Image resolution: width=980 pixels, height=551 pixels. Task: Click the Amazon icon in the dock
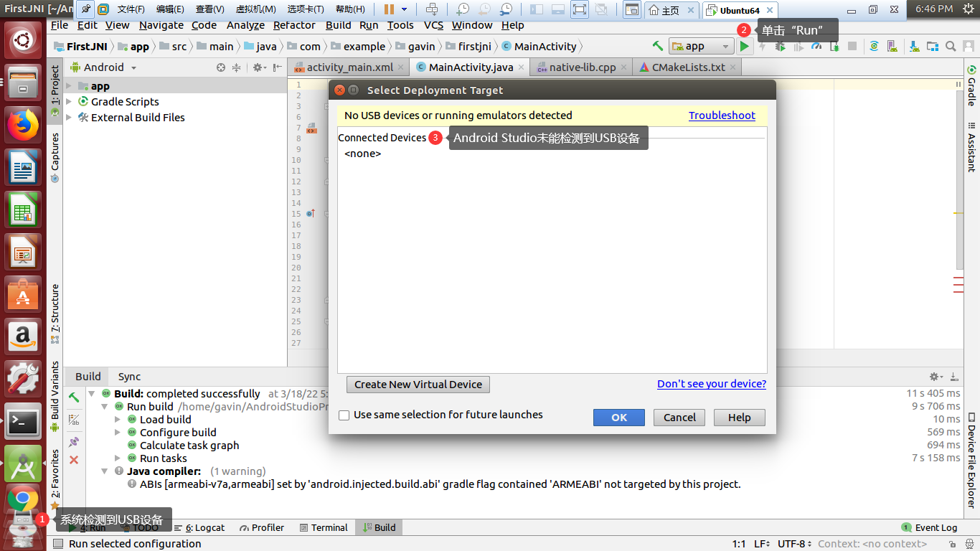tap(23, 336)
